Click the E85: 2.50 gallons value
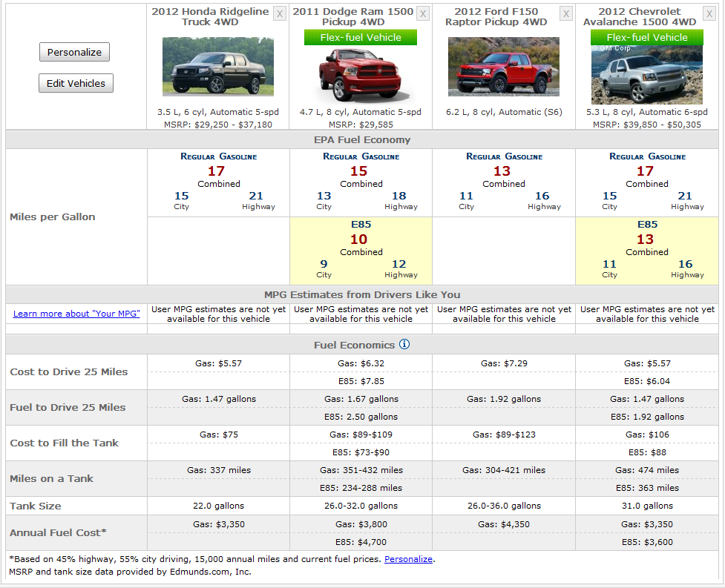 click(361, 417)
